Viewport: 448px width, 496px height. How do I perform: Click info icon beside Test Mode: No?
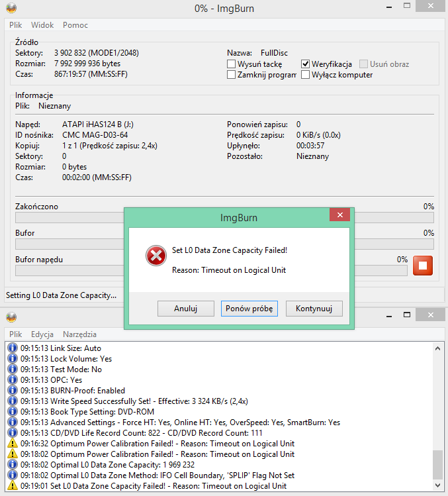(x=13, y=369)
